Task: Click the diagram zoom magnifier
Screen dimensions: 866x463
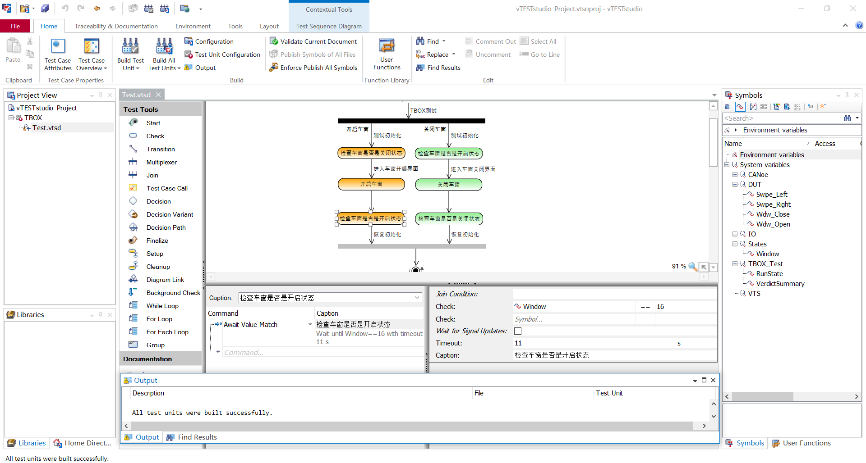Action: 693,266
